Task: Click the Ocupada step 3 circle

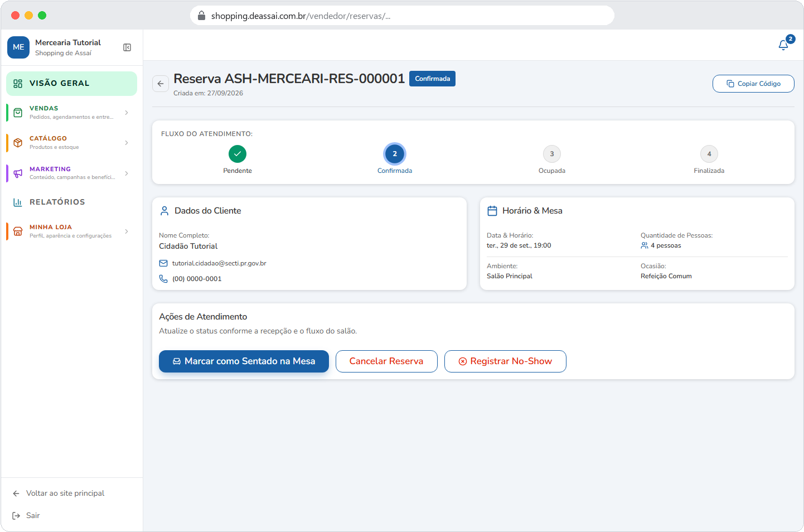Action: pos(552,154)
